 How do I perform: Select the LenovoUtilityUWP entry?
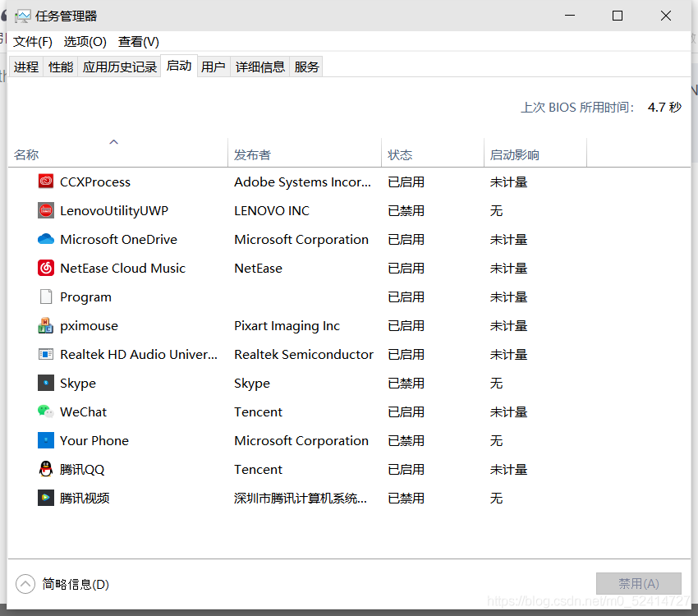click(x=114, y=210)
